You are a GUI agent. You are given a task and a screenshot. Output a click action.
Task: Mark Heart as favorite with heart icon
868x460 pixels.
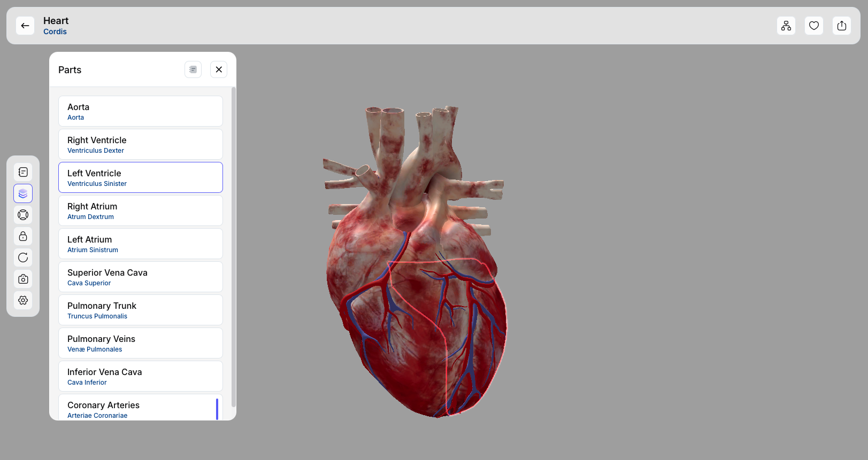(814, 26)
